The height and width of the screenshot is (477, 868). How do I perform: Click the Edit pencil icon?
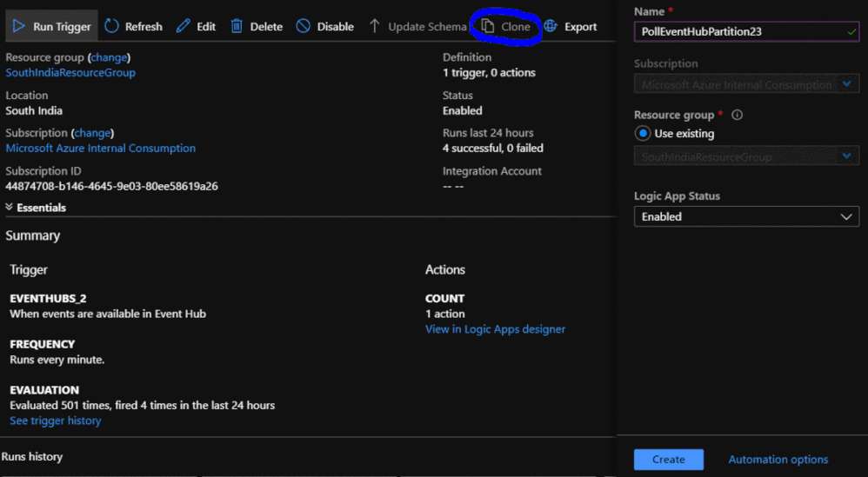tap(184, 26)
